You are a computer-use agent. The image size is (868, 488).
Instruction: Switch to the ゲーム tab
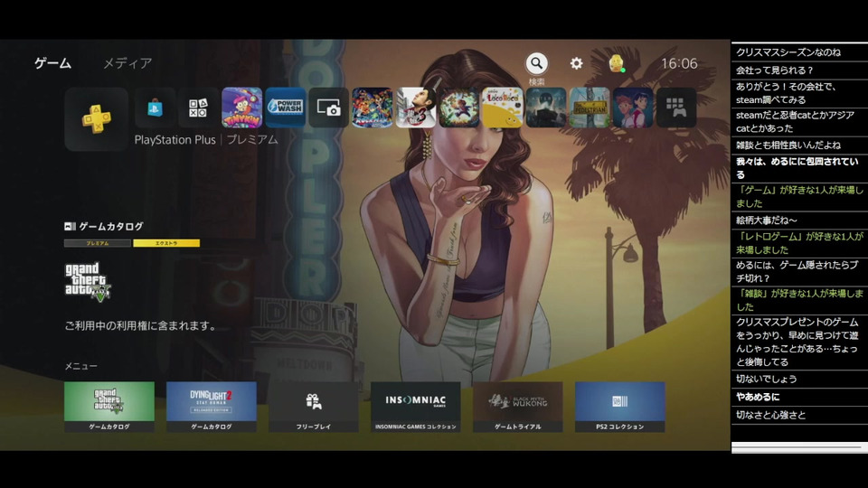53,63
